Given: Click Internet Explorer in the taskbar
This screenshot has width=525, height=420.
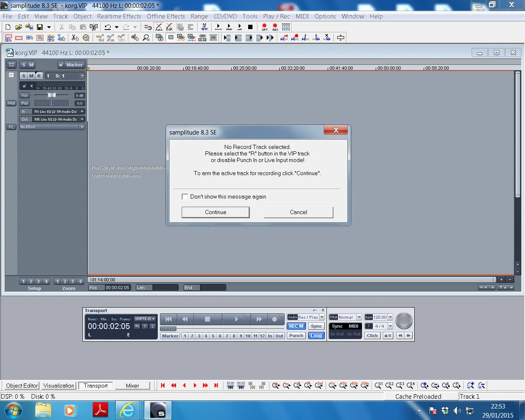Looking at the screenshot, I should [x=128, y=410].
